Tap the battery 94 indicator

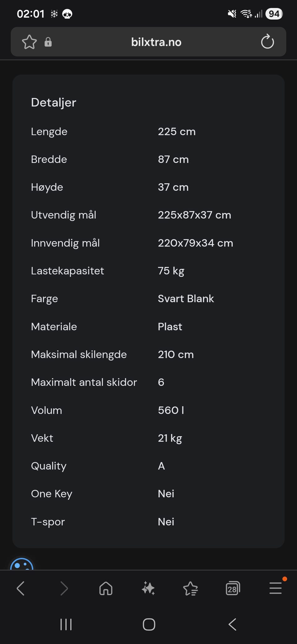(x=274, y=14)
